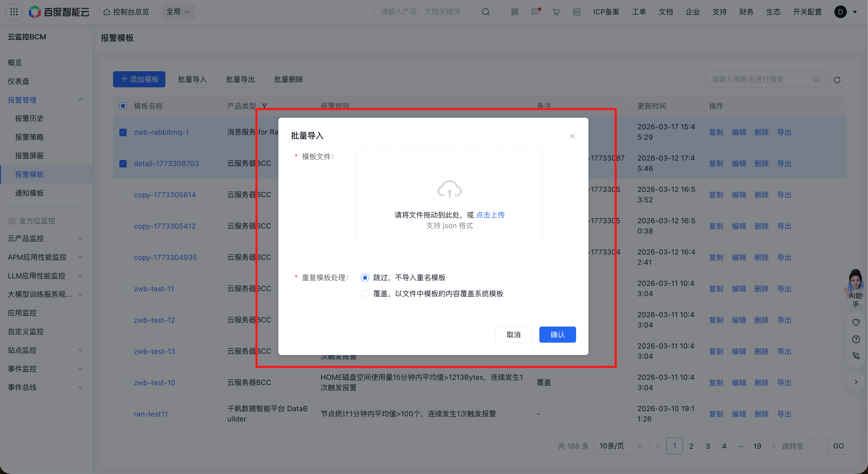Click the 取消 button in dialog
This screenshot has height=474, width=868.
pos(514,334)
